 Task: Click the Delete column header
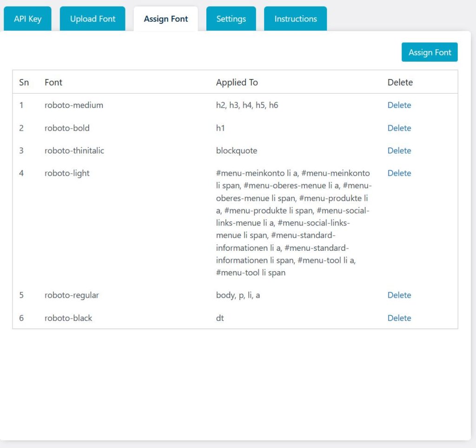click(400, 82)
